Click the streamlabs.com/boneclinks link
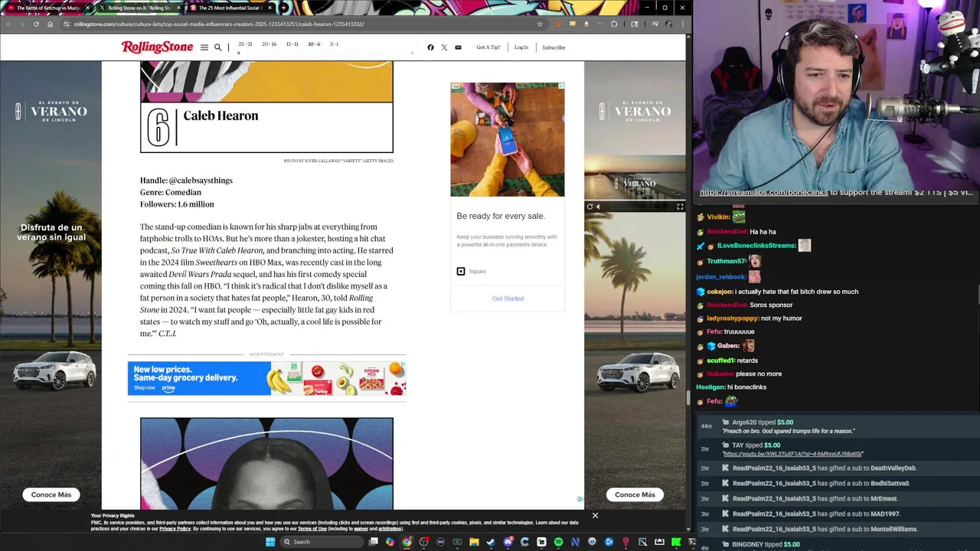Image resolution: width=980 pixels, height=551 pixels. (763, 193)
